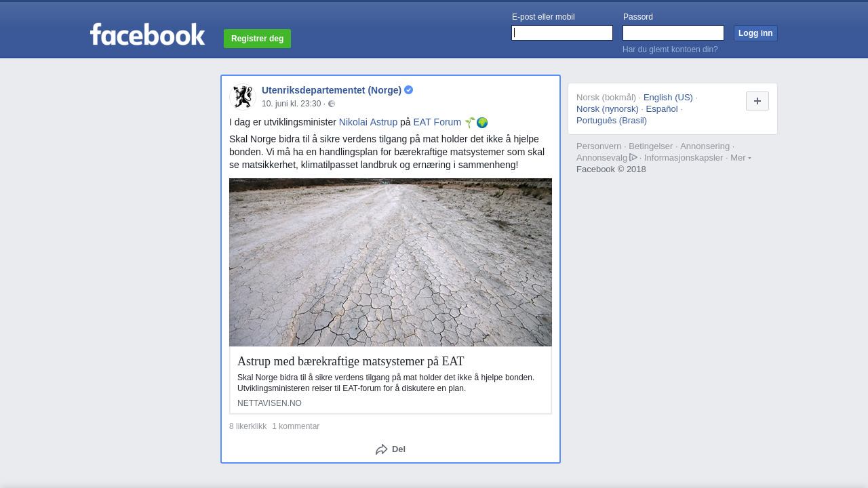Screen dimensions: 868x488
Task: Click the NETTAVISEN.NO source label
Action: pyautogui.click(x=270, y=403)
